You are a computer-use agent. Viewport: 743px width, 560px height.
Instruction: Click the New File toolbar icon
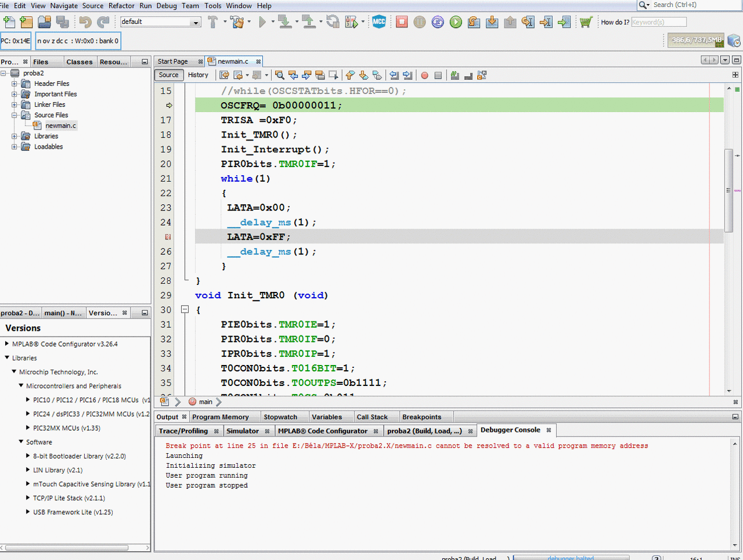(x=9, y=22)
